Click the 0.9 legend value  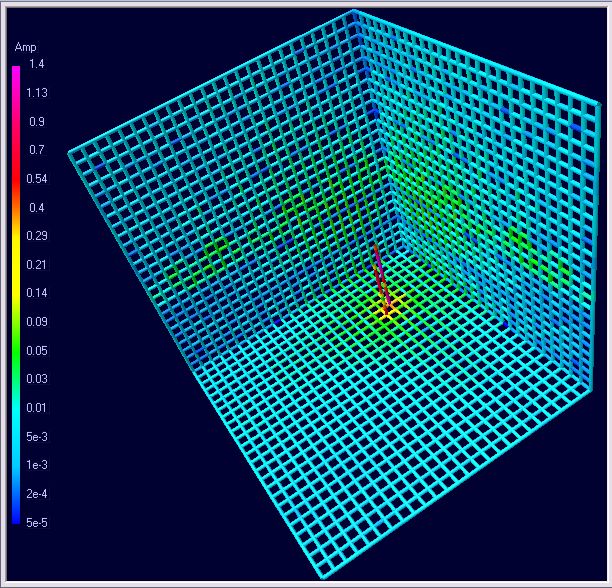tap(37, 122)
